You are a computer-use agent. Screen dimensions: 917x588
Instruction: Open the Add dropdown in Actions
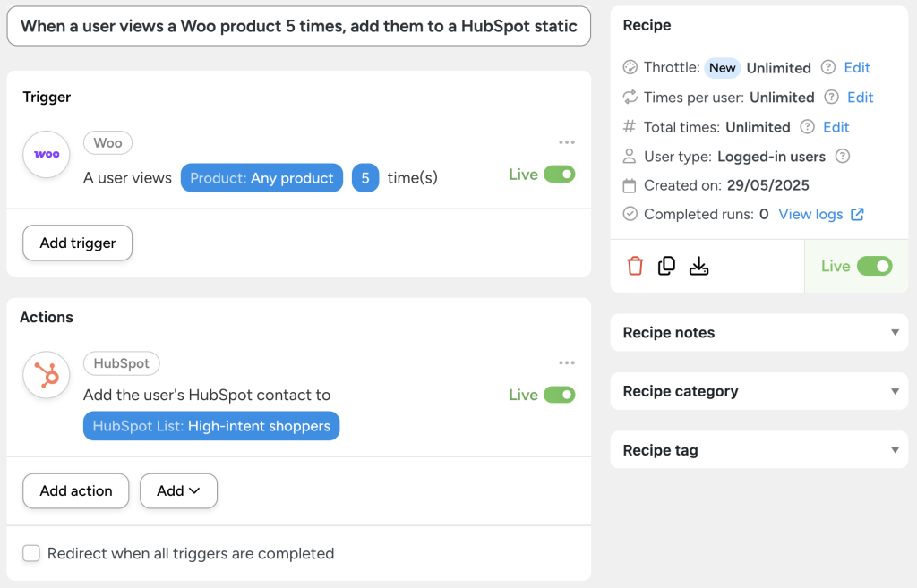point(178,490)
